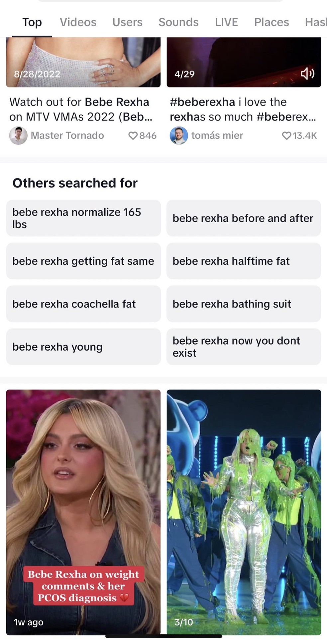The height and width of the screenshot is (644, 327).
Task: Search "bebe rexha now you dont exist"
Action: pos(243,347)
